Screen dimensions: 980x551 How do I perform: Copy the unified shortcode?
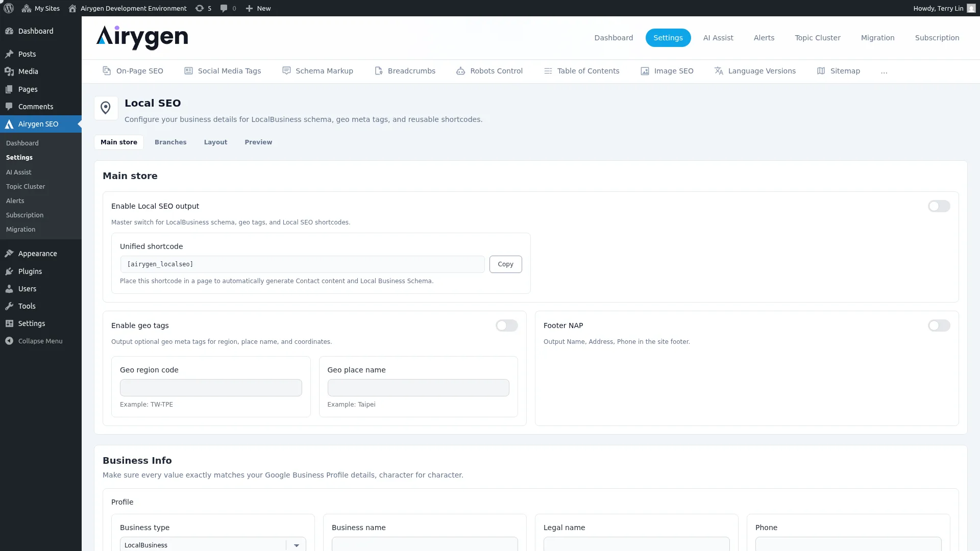point(506,264)
